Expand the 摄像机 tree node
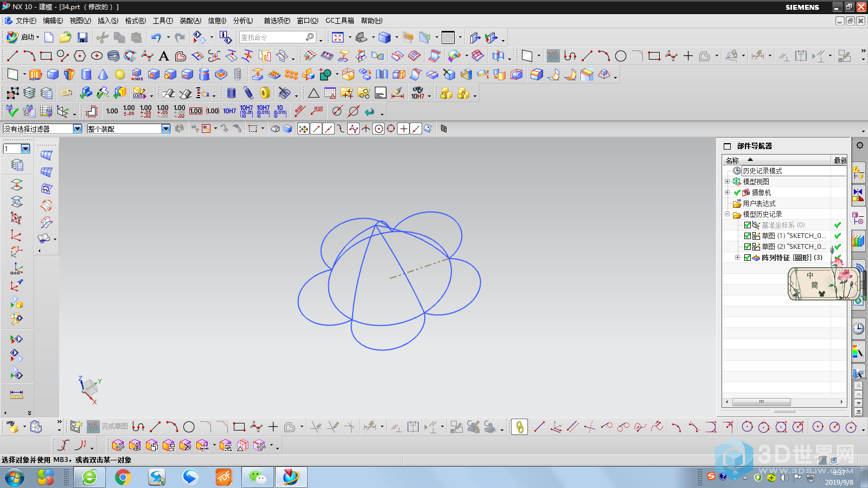Viewport: 868px width, 488px height. tap(727, 192)
